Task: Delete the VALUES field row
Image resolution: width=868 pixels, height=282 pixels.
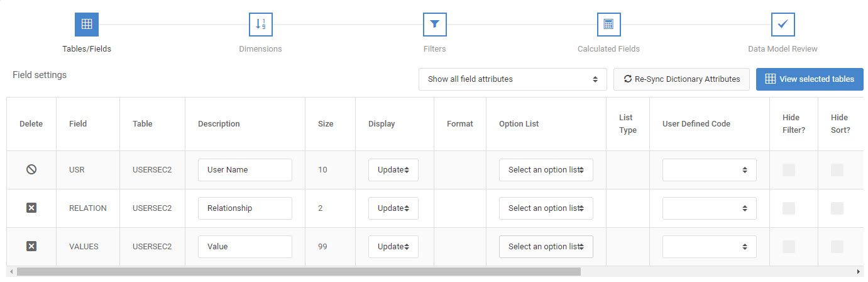Action: click(x=31, y=246)
